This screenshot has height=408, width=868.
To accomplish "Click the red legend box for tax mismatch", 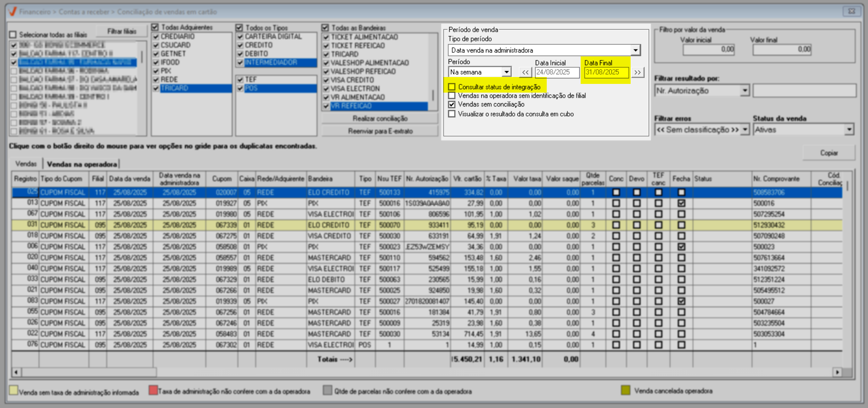I will [153, 391].
